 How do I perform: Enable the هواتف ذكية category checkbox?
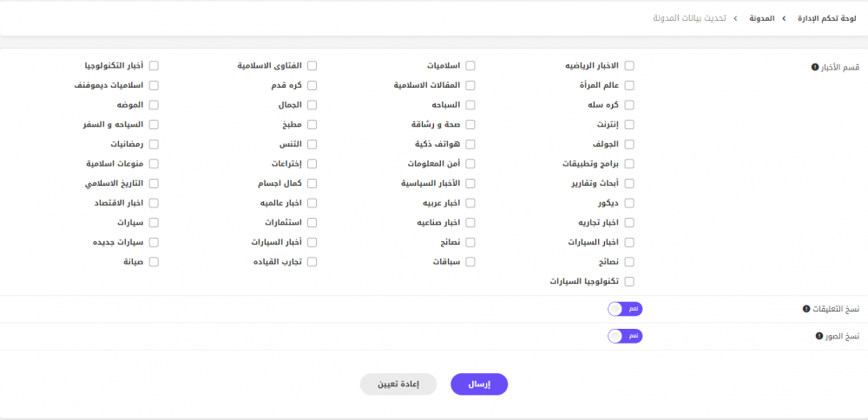coord(470,144)
